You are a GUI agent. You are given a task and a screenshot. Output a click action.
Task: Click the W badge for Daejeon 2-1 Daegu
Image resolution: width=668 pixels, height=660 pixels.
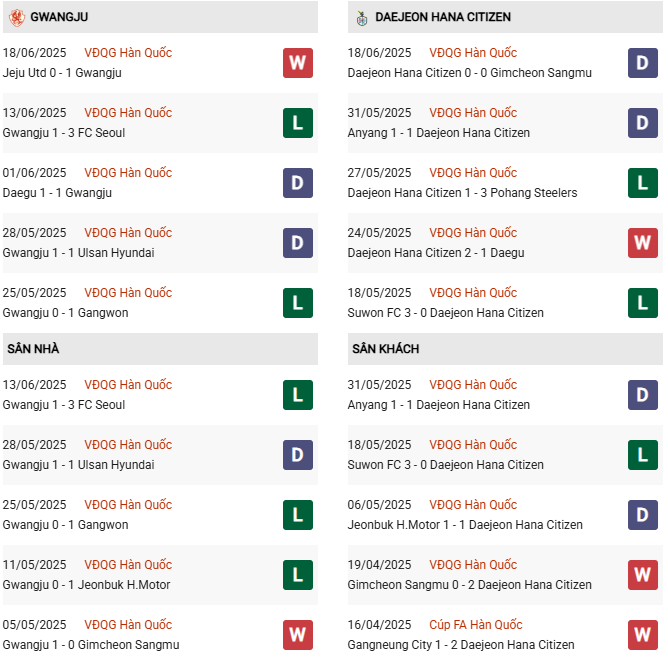tap(642, 243)
